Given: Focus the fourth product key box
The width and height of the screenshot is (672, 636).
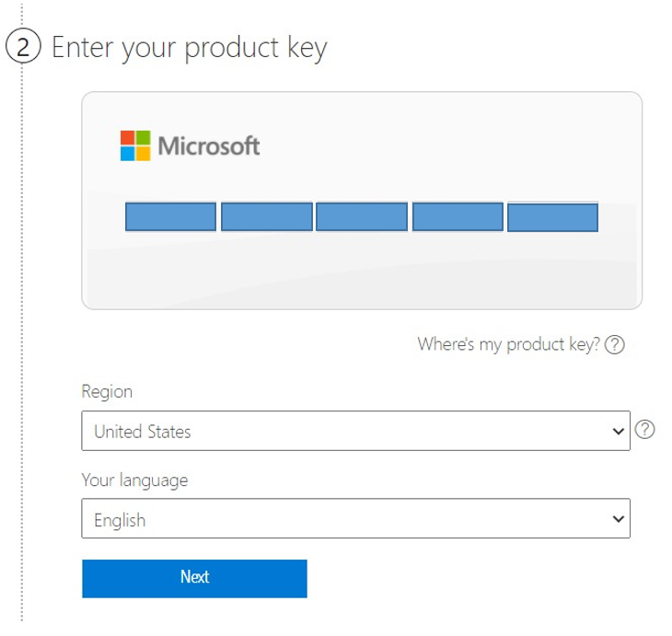Looking at the screenshot, I should tap(458, 217).
